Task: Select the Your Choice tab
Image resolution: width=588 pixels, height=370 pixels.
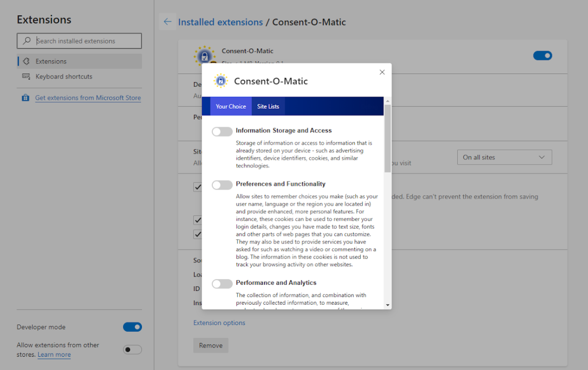Action: [231, 106]
